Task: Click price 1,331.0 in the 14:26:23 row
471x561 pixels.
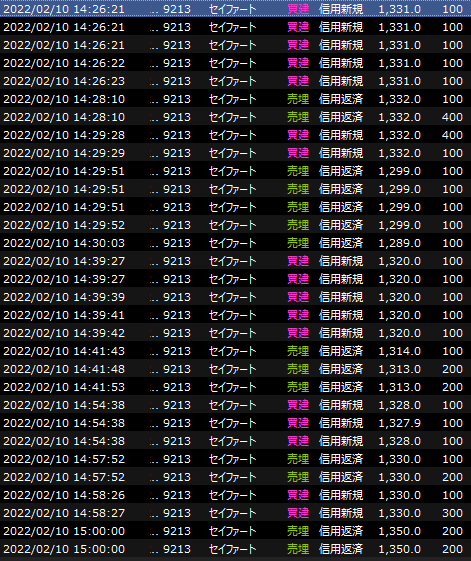Action: pyautogui.click(x=399, y=81)
